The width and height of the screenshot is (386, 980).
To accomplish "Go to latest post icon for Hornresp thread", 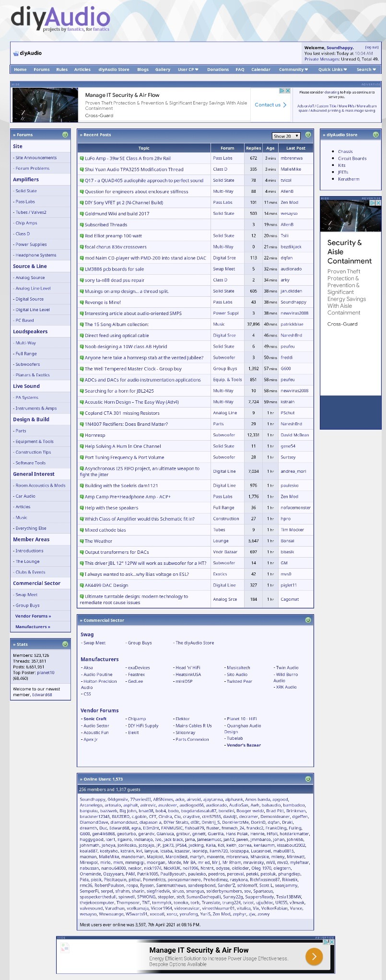I will 82,435.
